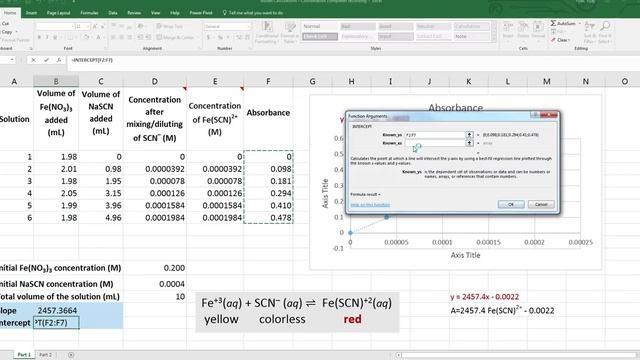Click the horizontal scrollbar left arrow
The width and height of the screenshot is (640, 360).
[x=398, y=355]
